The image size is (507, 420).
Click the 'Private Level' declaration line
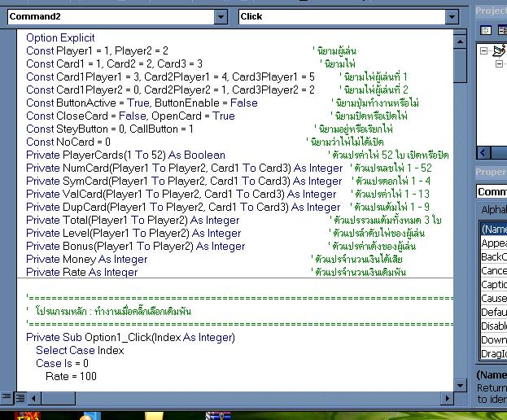[133, 233]
